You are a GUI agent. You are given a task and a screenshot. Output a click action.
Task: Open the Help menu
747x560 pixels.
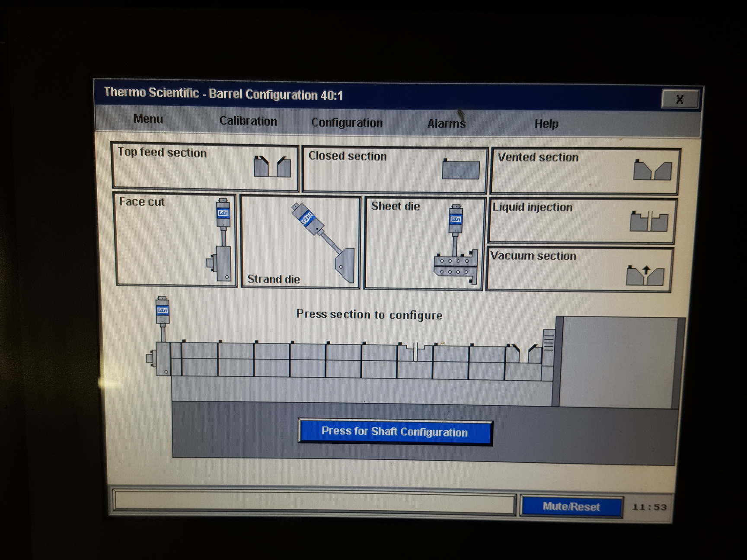546,124
